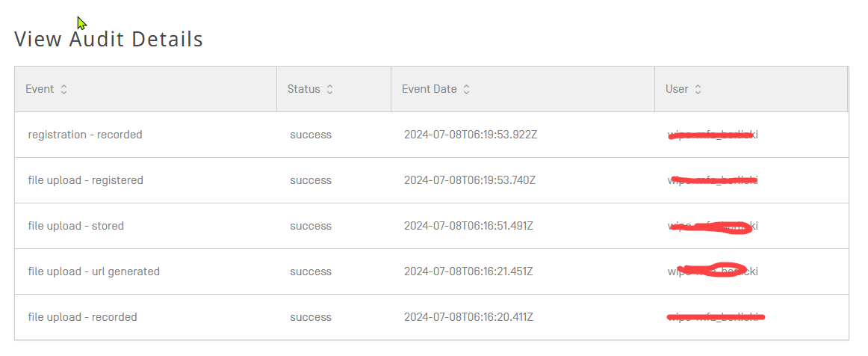
Task: Click the sort arrows beside User
Action: pos(698,89)
